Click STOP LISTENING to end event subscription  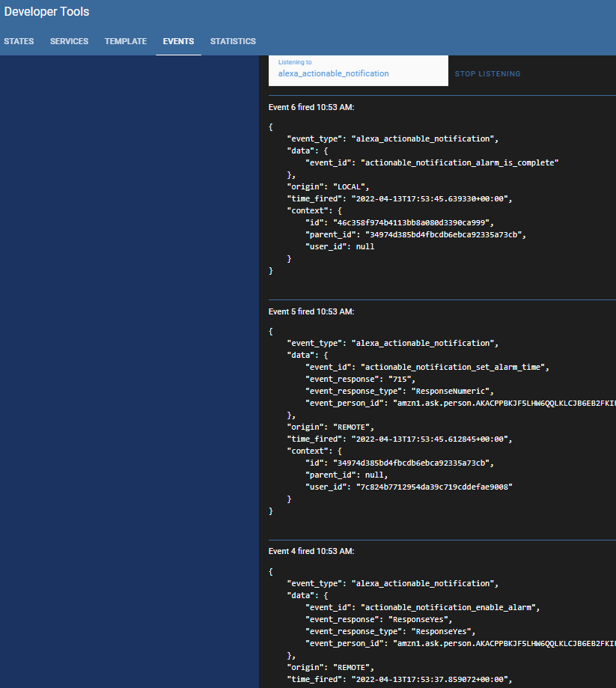(487, 73)
